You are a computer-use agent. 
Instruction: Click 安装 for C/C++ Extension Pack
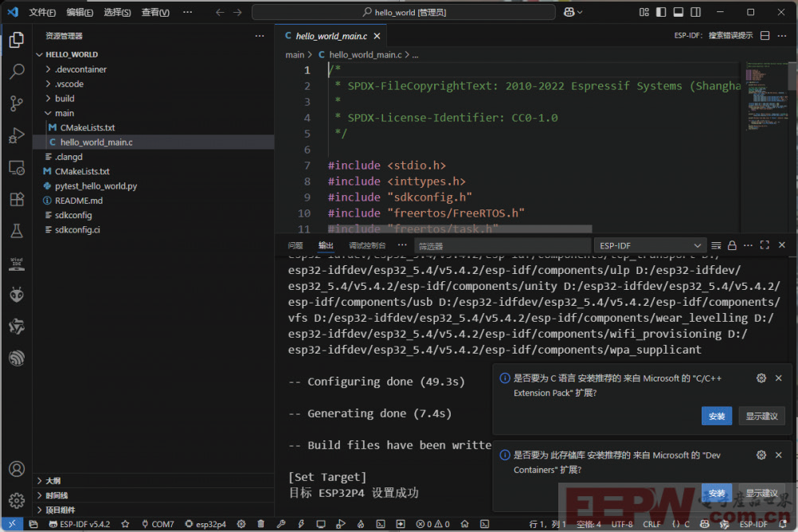pyautogui.click(x=716, y=416)
